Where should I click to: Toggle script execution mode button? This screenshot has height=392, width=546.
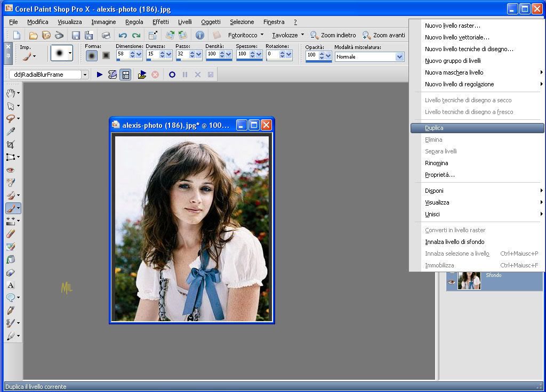(125, 75)
